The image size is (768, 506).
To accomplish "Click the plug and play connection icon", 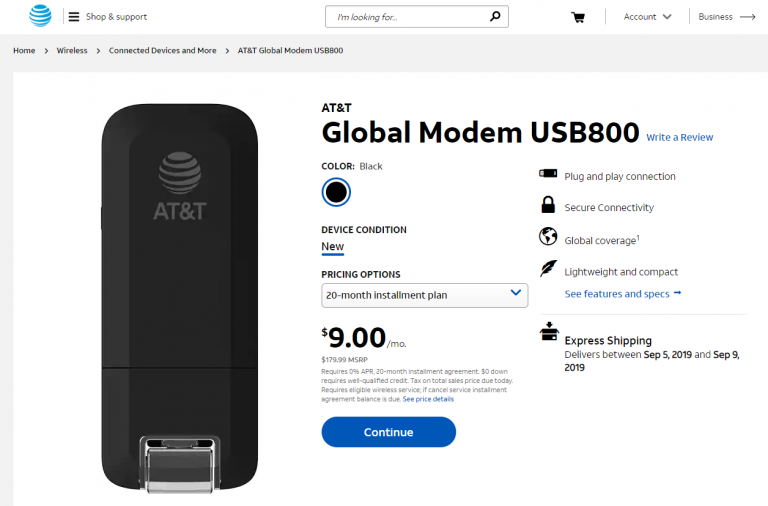I will 548,174.
